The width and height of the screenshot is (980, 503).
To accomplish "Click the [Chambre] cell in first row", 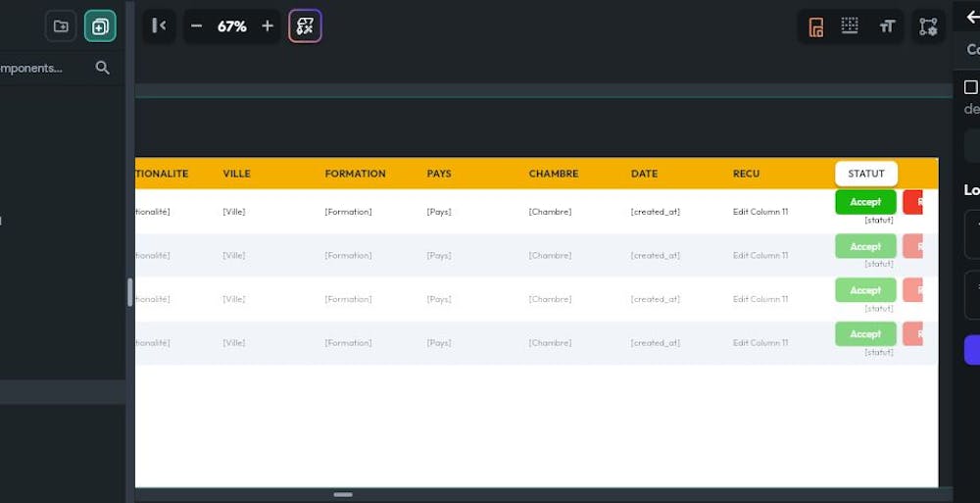I will [550, 212].
